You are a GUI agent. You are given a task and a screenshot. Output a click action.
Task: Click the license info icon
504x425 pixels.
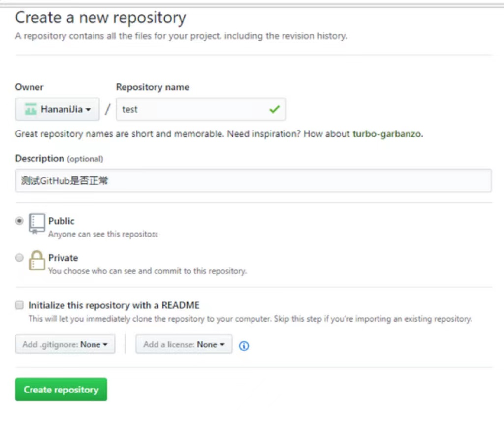(244, 346)
